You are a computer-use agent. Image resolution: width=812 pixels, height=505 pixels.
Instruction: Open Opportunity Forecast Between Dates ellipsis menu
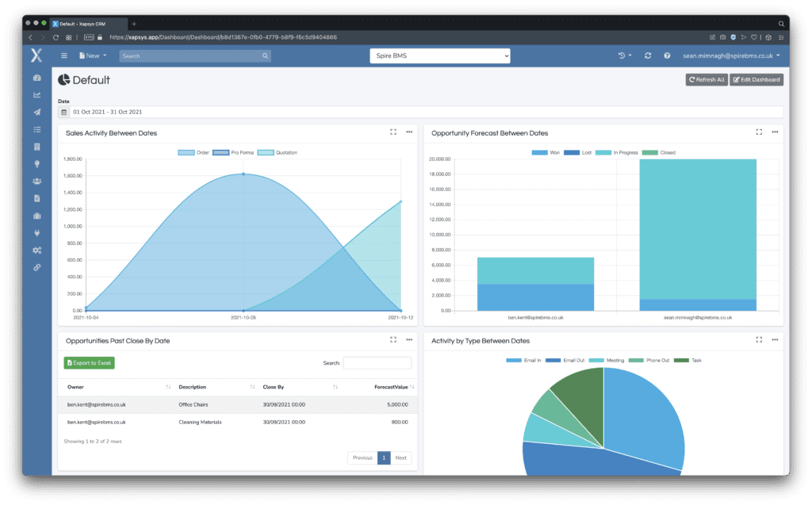[775, 132]
